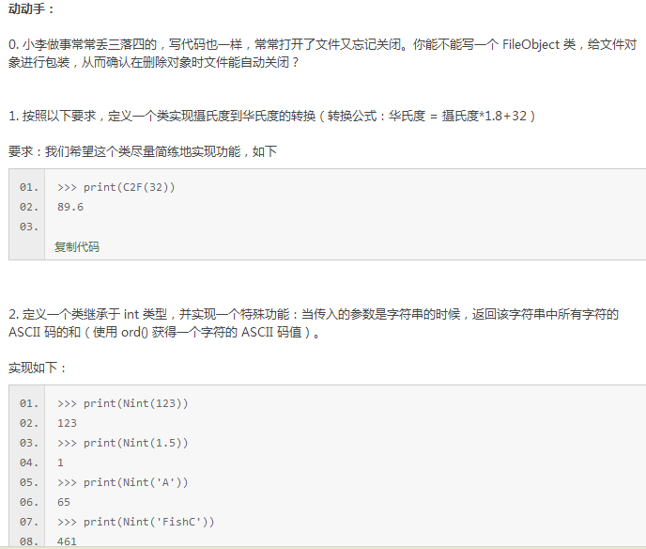The width and height of the screenshot is (646, 549).
Task: Click the 动动手 heading
Action: tap(31, 9)
